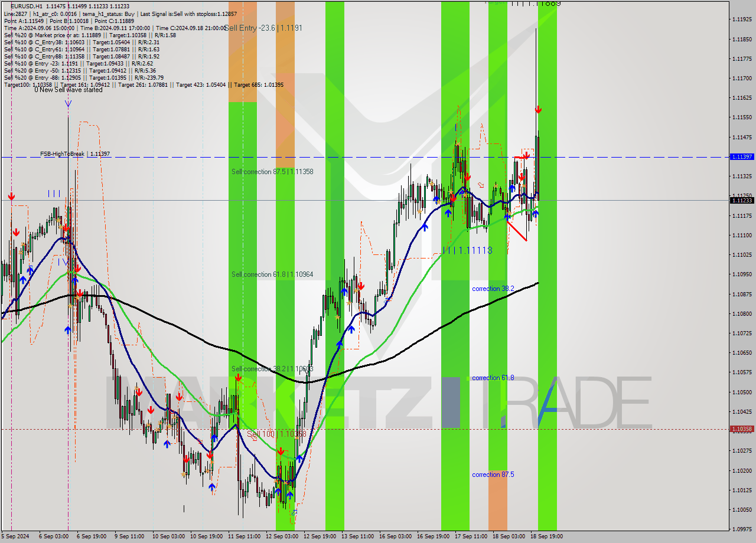Image resolution: width=756 pixels, height=543 pixels.
Task: Click the 'Sell 100 | 1.10358' label
Action: coord(276,434)
